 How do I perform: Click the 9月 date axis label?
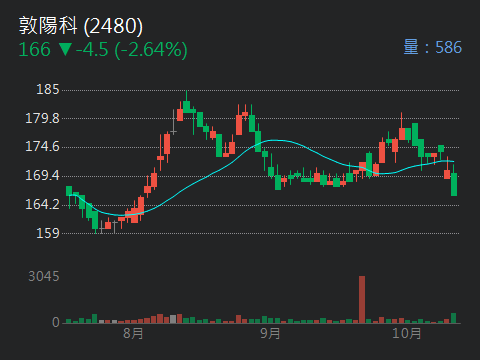pyautogui.click(x=270, y=333)
